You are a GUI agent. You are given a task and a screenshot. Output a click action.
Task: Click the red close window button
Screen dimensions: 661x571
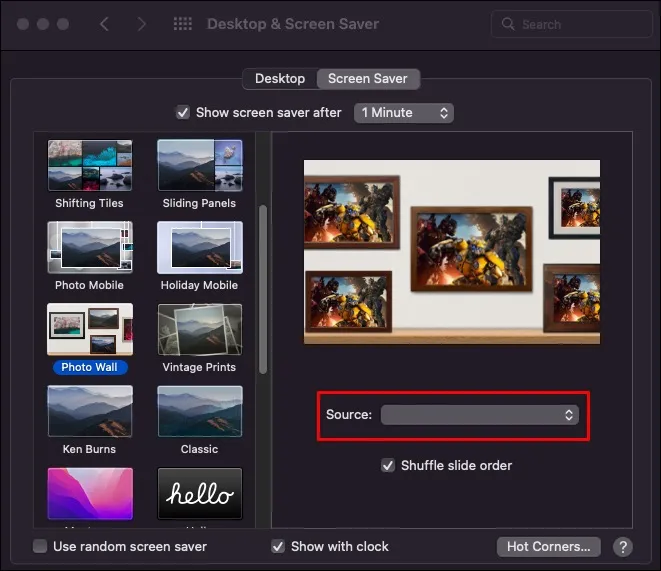point(23,24)
